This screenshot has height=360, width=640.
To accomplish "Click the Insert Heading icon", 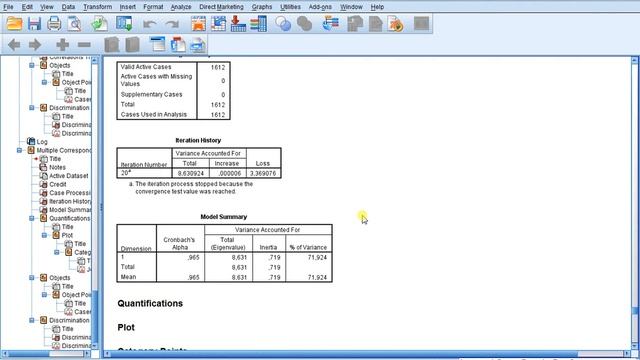I will tap(157, 44).
